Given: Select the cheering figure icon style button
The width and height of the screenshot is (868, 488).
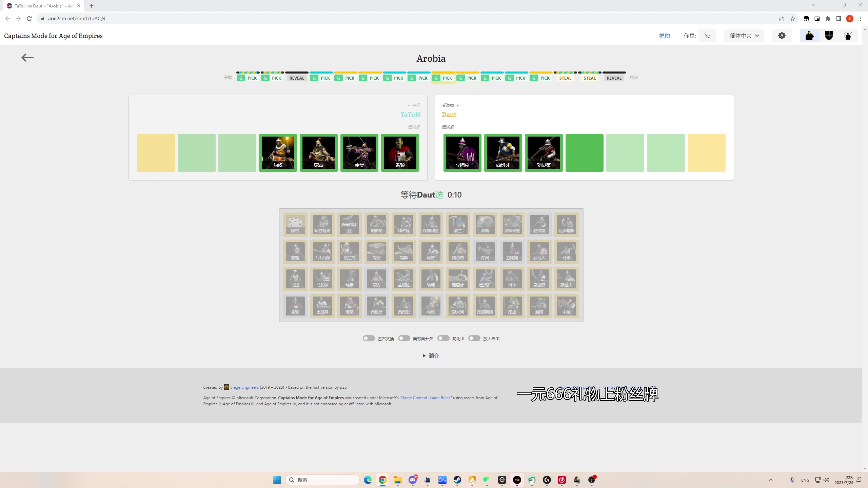Looking at the screenshot, I should tap(848, 36).
